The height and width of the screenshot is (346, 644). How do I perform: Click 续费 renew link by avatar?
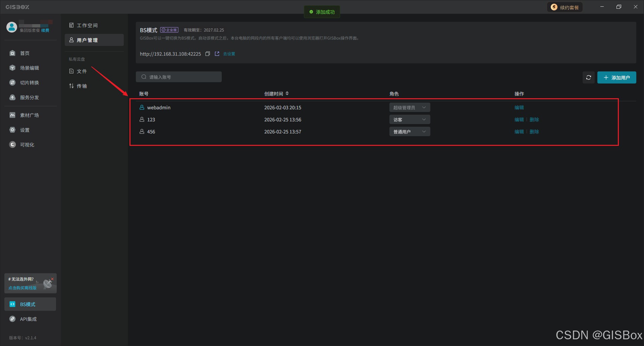45,30
